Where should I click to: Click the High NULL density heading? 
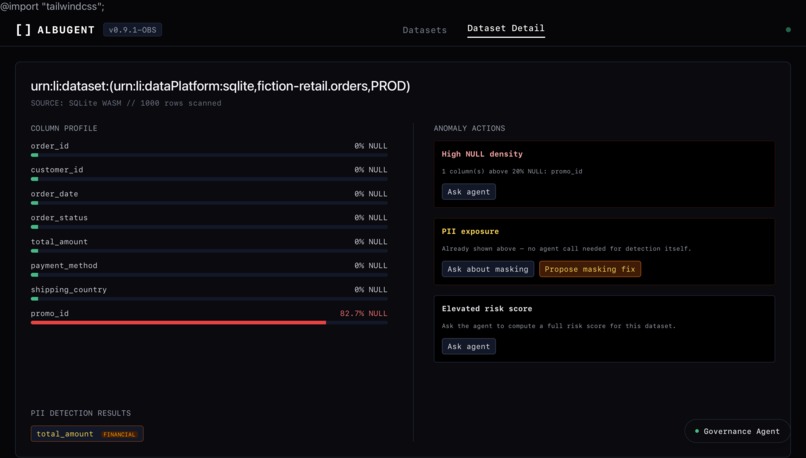point(482,154)
